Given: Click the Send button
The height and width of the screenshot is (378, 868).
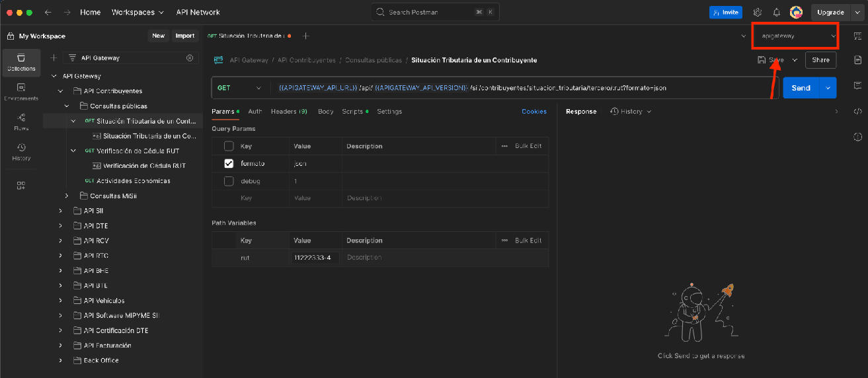Looking at the screenshot, I should pos(801,88).
